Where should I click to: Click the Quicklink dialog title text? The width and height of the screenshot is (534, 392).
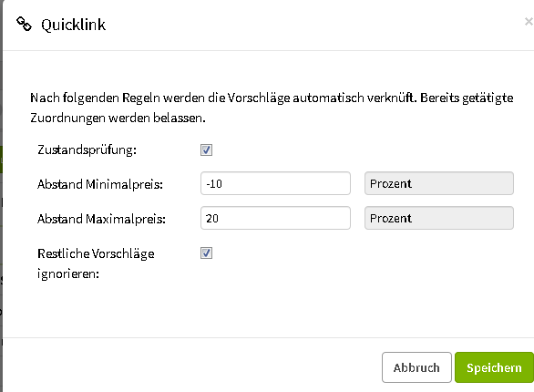click(x=73, y=25)
